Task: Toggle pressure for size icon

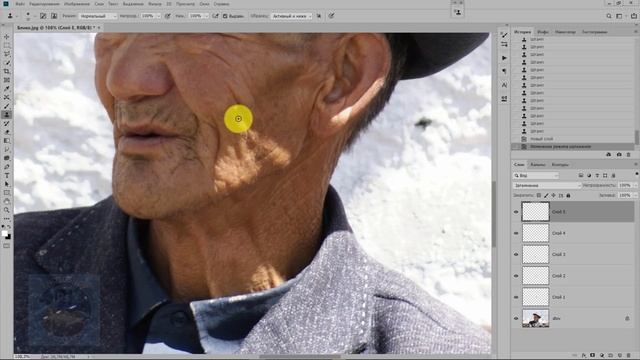Action: click(x=331, y=16)
